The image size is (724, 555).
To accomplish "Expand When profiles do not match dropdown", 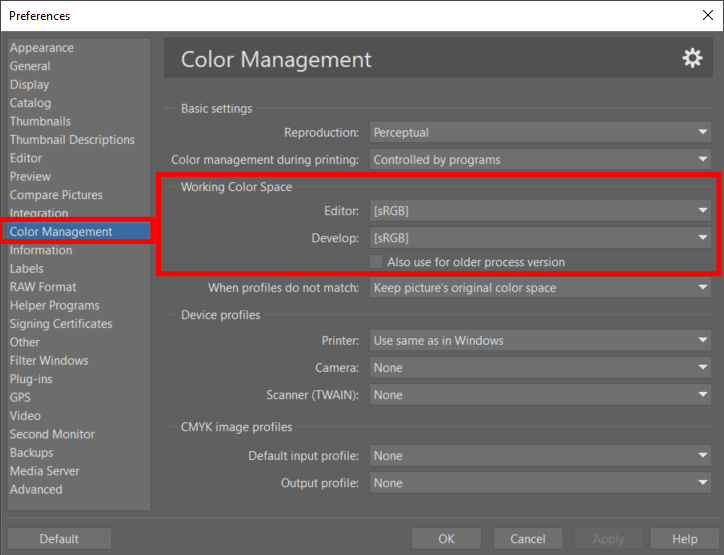I will coord(540,288).
